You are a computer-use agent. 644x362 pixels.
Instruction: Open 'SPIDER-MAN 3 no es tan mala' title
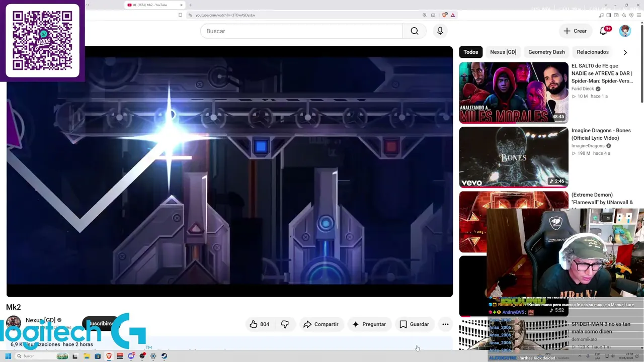(601, 328)
